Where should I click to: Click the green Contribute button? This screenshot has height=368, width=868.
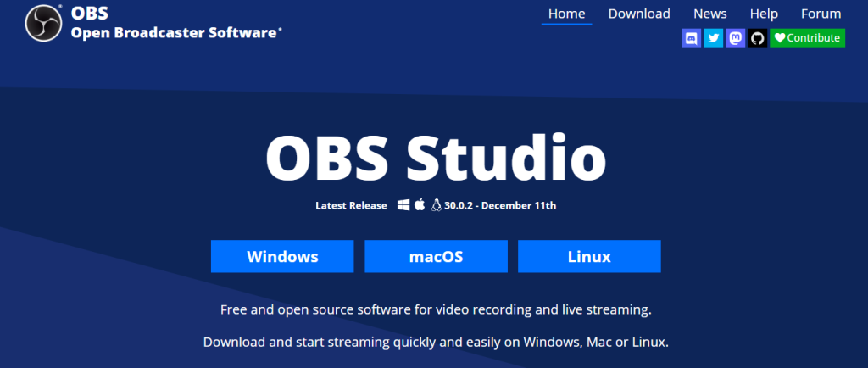point(807,38)
